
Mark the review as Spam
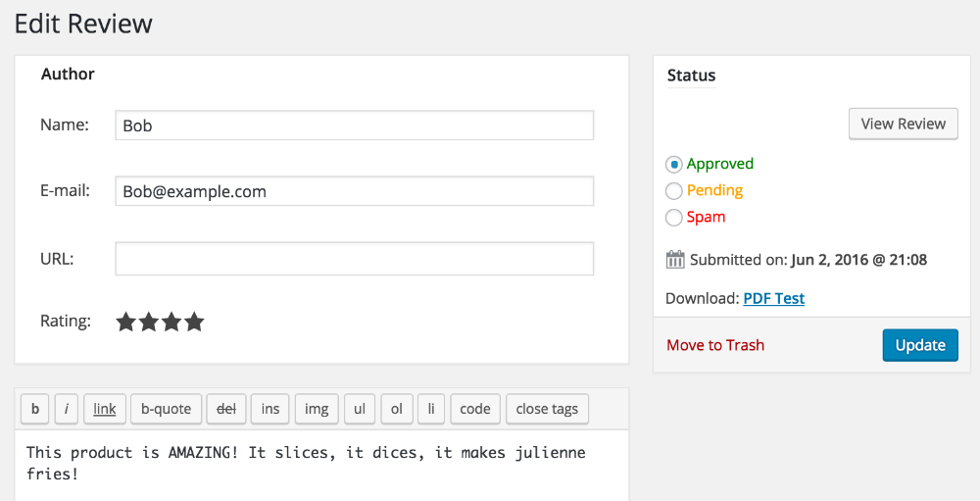point(674,218)
